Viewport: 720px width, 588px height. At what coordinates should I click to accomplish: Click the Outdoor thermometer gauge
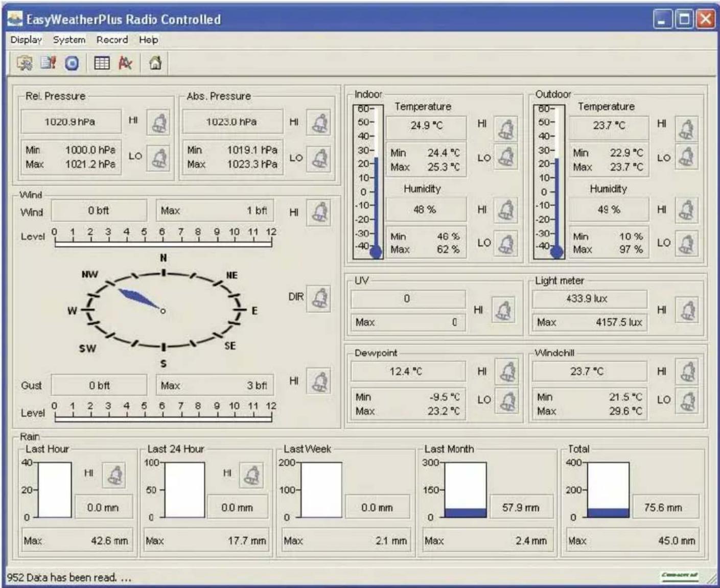pyautogui.click(x=549, y=181)
